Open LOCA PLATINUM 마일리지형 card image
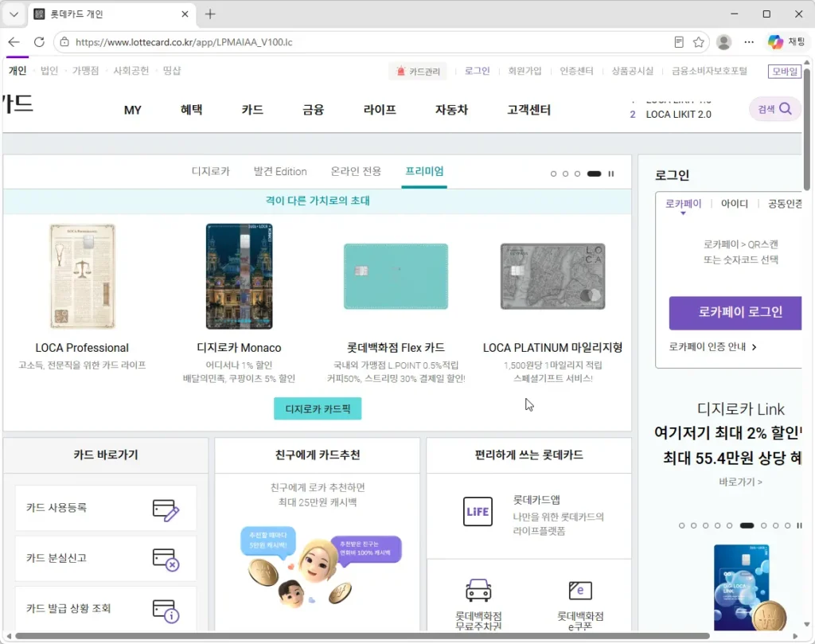815x644 pixels. tap(552, 276)
